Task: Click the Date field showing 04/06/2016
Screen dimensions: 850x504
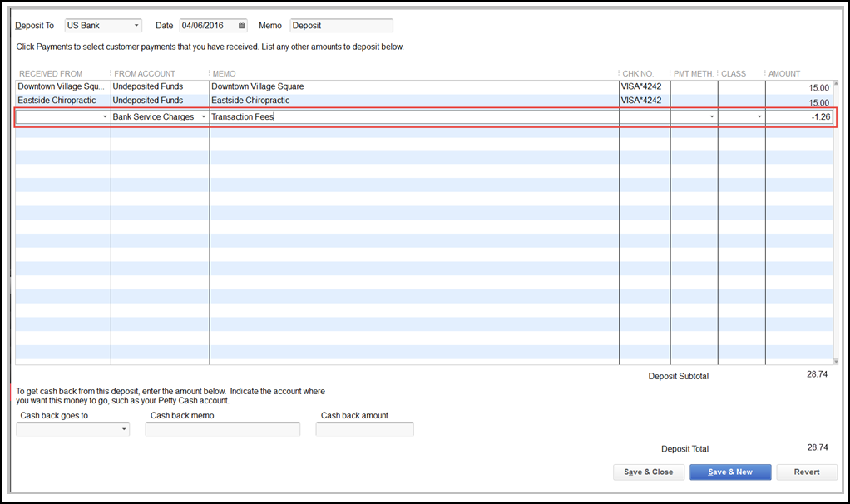Action: [208, 26]
